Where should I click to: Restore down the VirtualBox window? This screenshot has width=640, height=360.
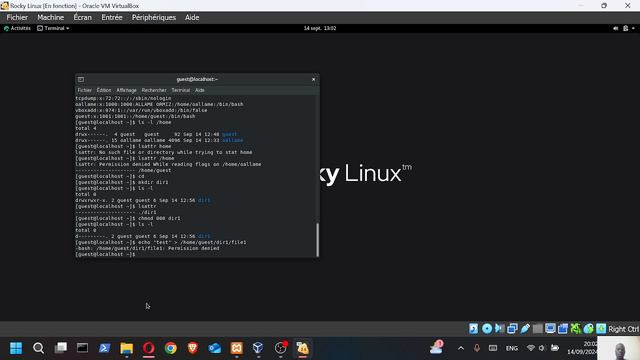[604, 6]
